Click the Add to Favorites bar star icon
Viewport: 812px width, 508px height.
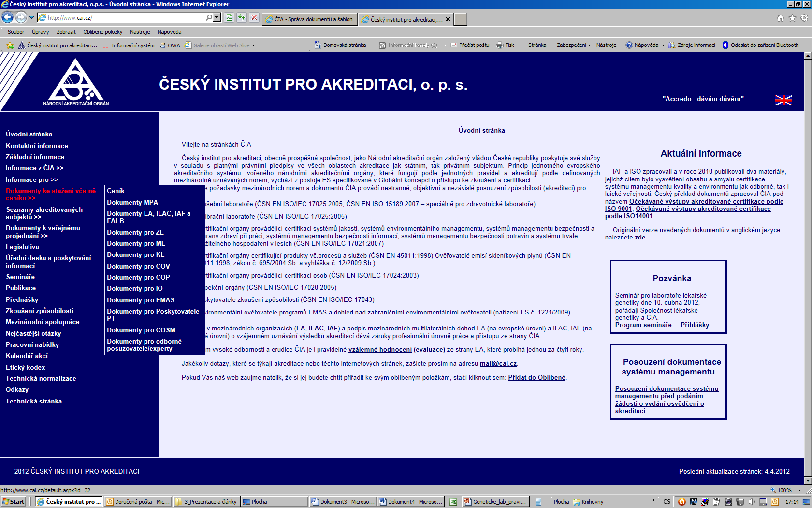10,45
